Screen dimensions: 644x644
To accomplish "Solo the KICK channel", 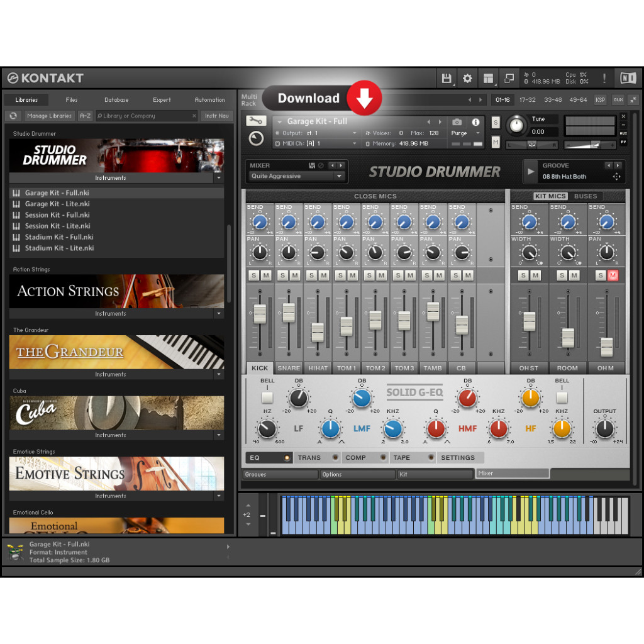I will [x=254, y=275].
